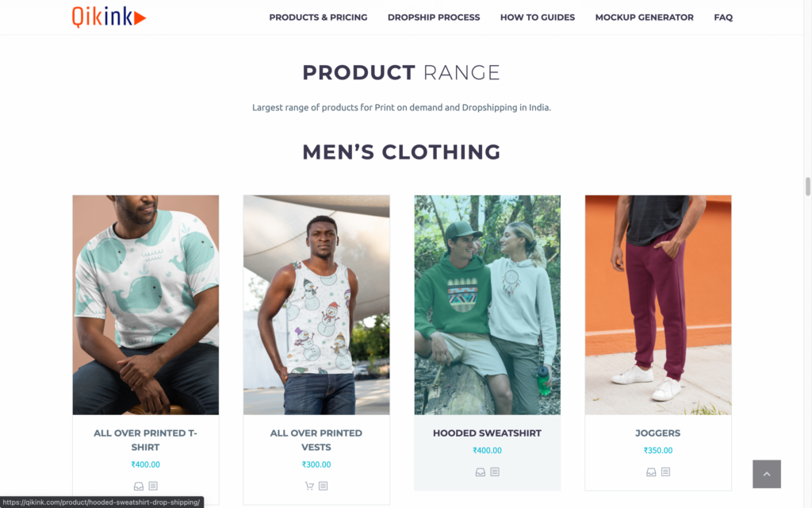Click the details list icon under All Over Printed T-Shirt

[x=153, y=487]
